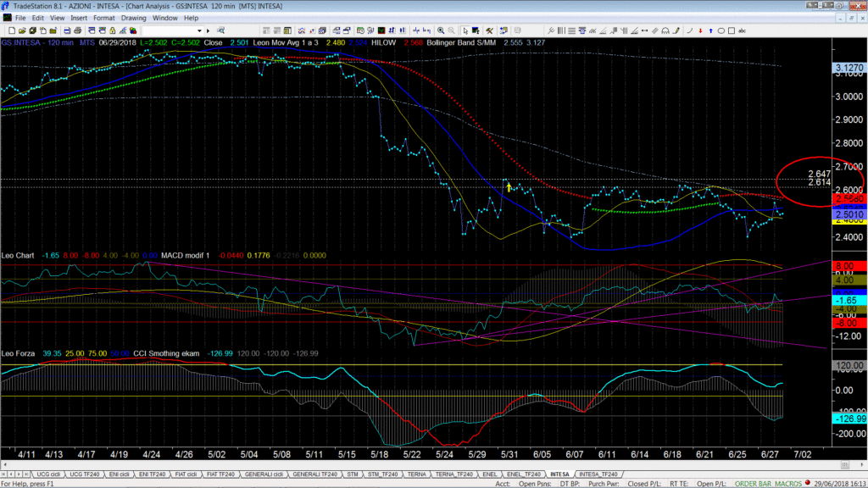Viewport: 868px width, 488px height.
Task: Select the red down arrow drawing tool
Action: tap(700, 30)
